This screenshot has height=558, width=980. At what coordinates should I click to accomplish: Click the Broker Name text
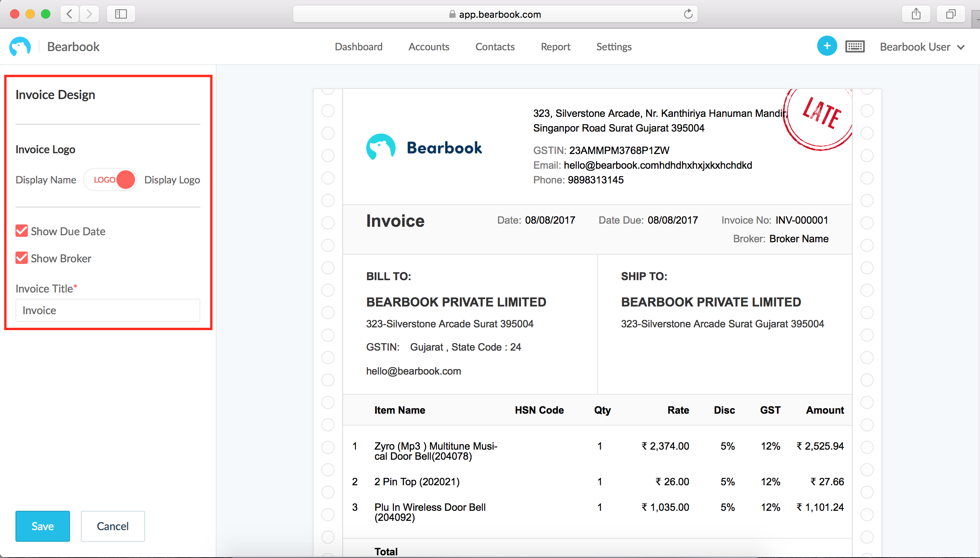[x=799, y=239]
